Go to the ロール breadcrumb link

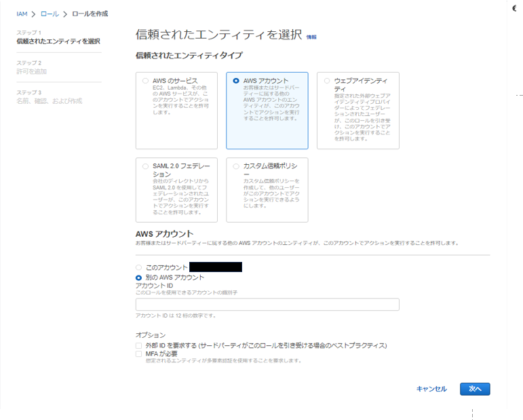point(50,14)
